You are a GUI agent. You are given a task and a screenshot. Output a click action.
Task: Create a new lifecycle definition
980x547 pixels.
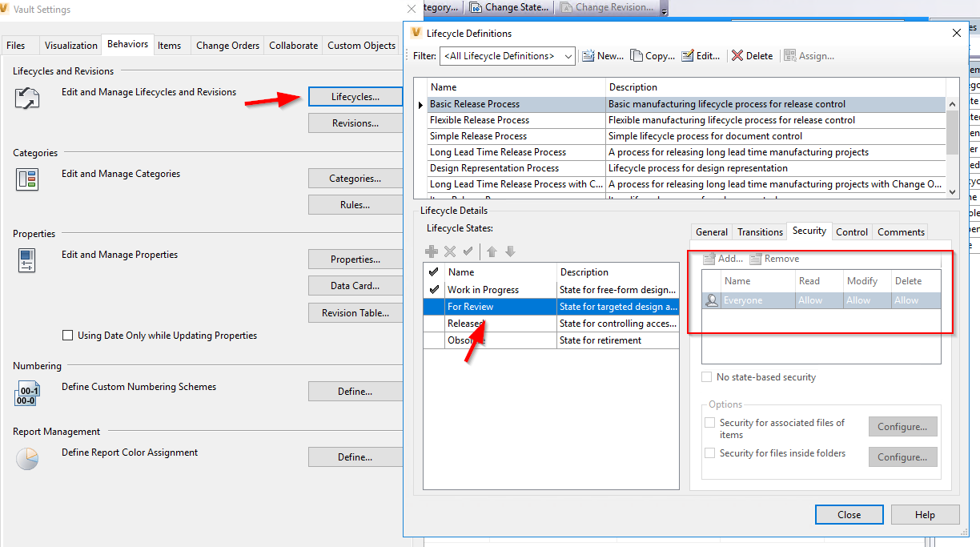[602, 55]
